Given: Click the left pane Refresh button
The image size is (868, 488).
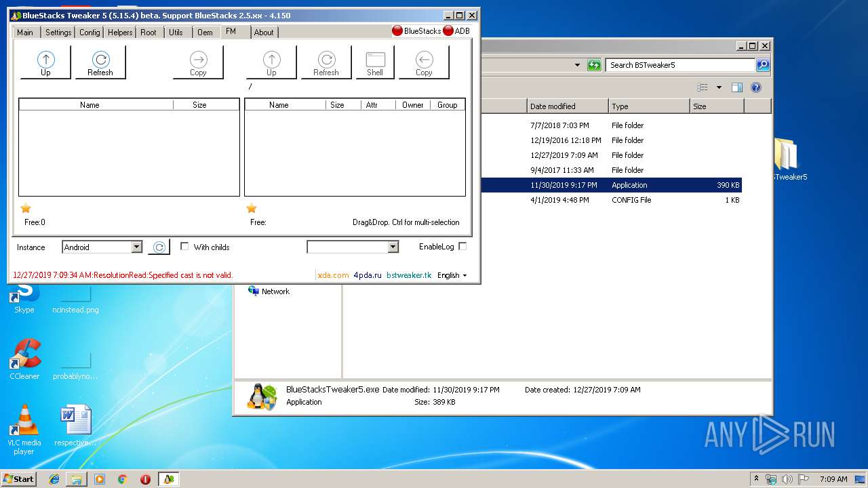Looking at the screenshot, I should click(100, 62).
